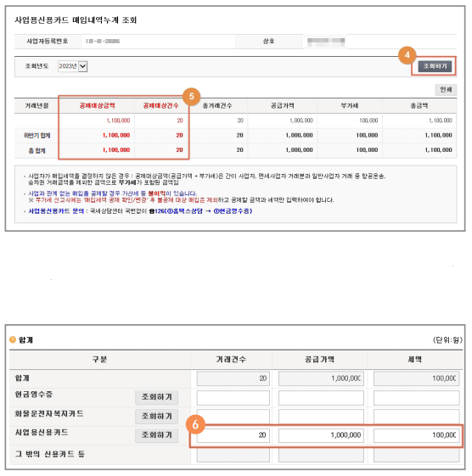Click 총 합계 row 공제대상금액 value 1,100,000
The image size is (472, 476).
coord(116,150)
